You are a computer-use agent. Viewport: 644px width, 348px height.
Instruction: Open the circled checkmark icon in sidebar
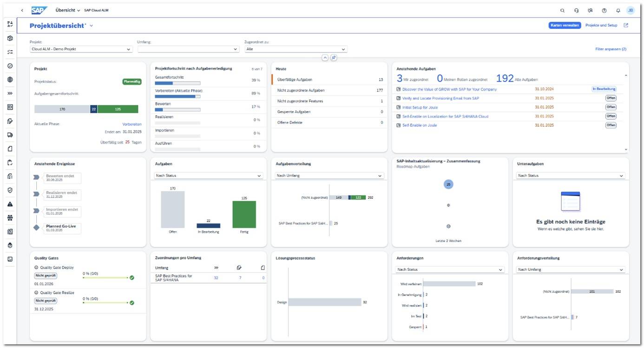click(x=10, y=66)
